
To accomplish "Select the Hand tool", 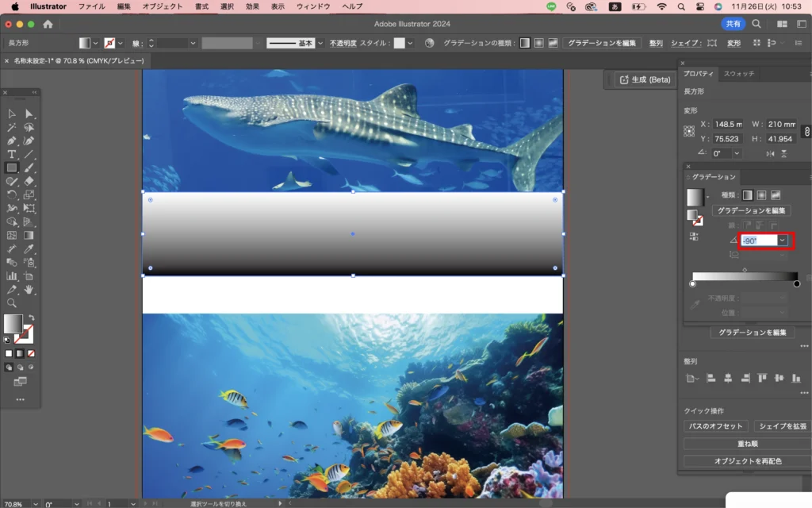I will coord(29,289).
